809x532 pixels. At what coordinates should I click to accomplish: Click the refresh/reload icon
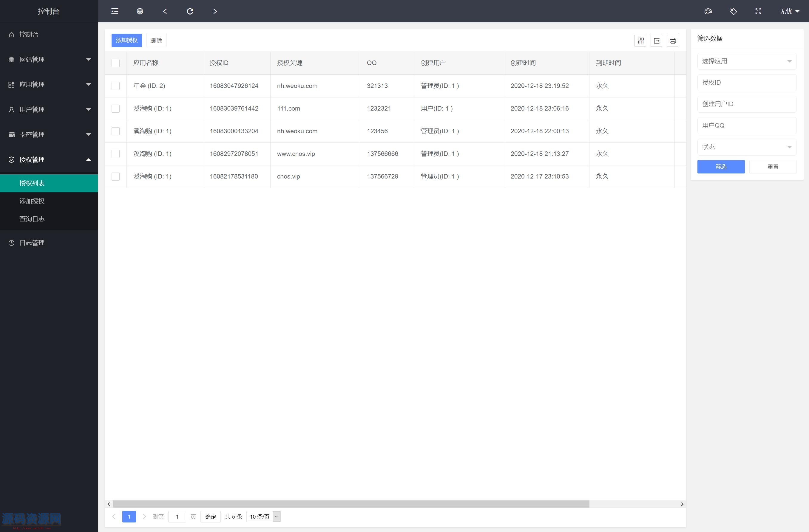[x=190, y=11]
